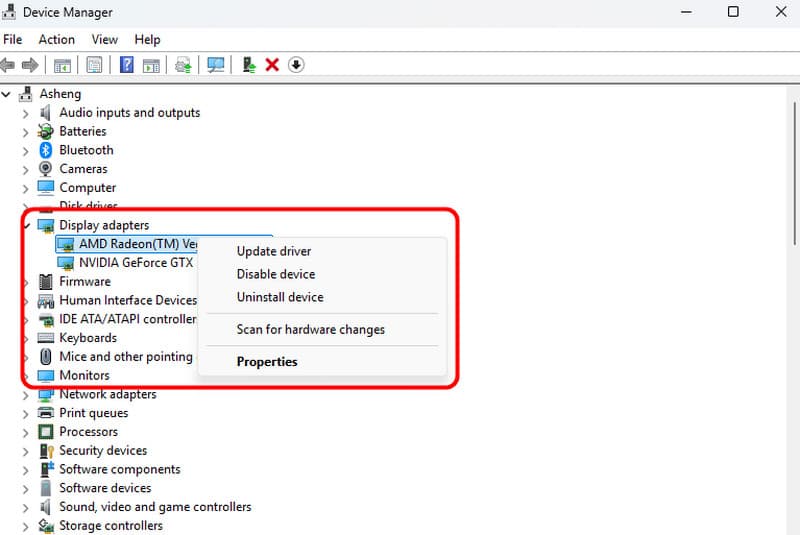Expand the Processors category
The width and height of the screenshot is (800, 535).
coord(26,432)
